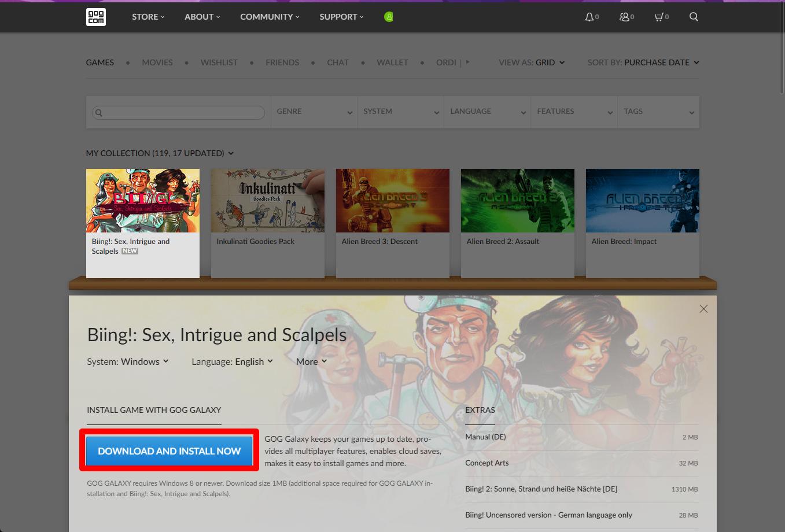
Task: Click the NEW badge on Biing!
Action: coord(130,251)
